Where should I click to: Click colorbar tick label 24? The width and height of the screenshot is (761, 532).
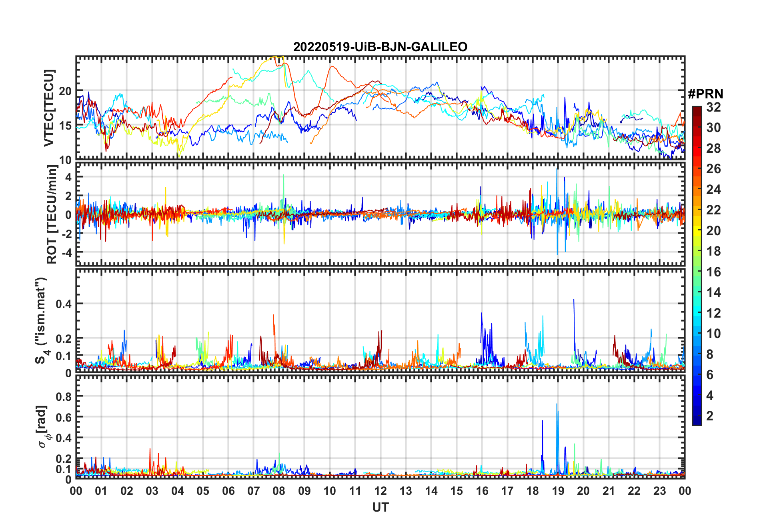(713, 189)
